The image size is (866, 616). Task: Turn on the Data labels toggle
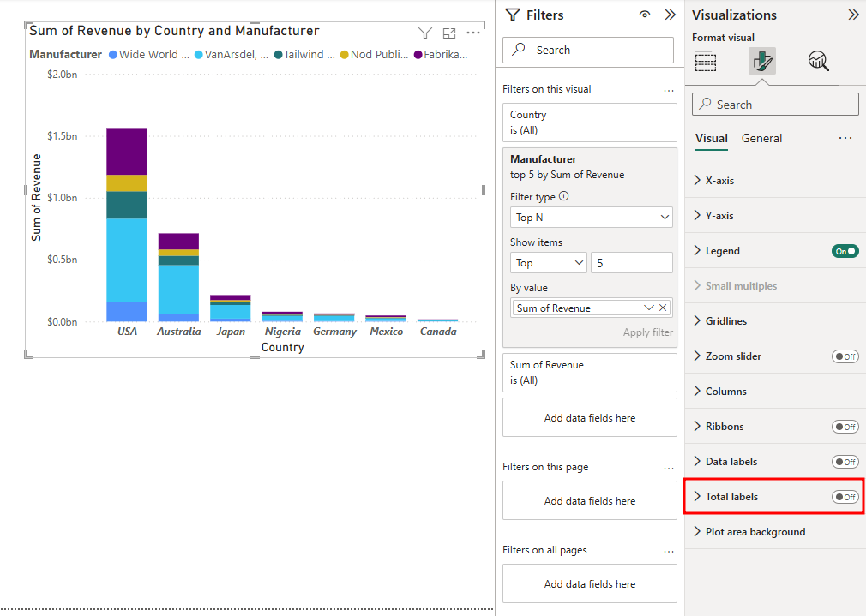pyautogui.click(x=845, y=462)
